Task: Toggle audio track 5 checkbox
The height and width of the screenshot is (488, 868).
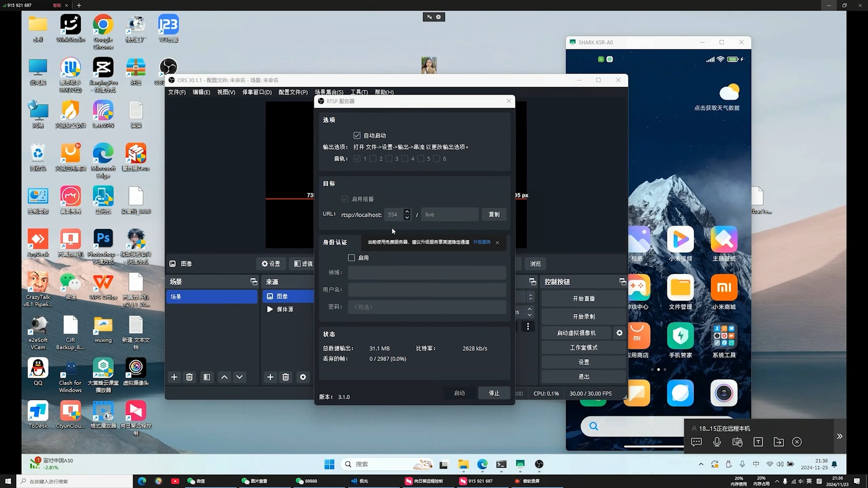Action: pyautogui.click(x=420, y=159)
